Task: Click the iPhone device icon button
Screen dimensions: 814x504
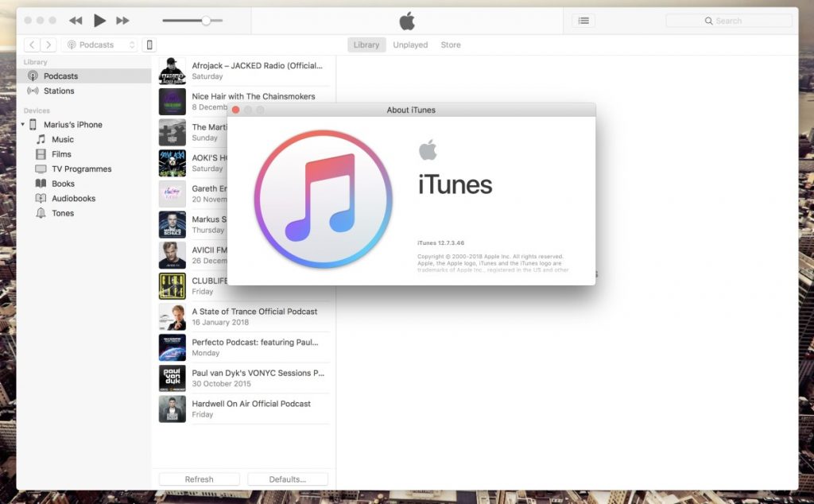Action: coord(149,45)
